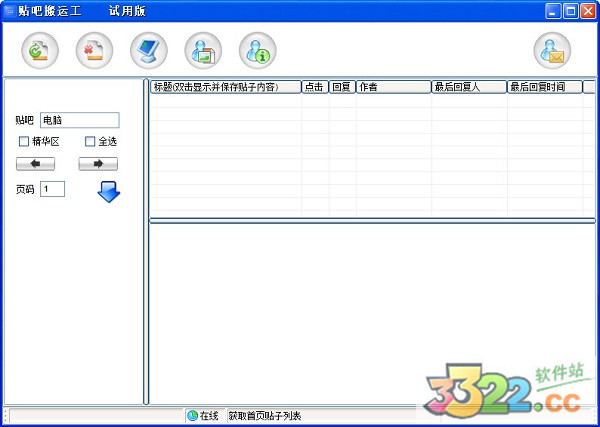Click the app icon in the title bar

[10, 11]
